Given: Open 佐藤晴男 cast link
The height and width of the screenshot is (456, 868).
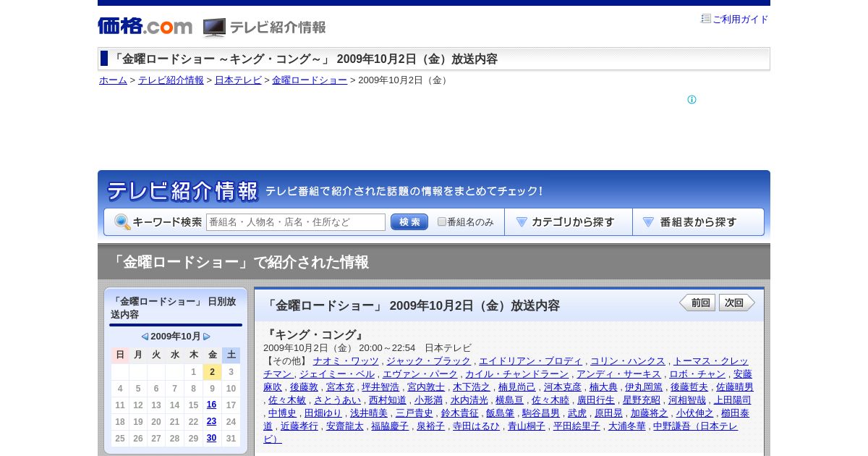Looking at the screenshot, I should pos(735,387).
